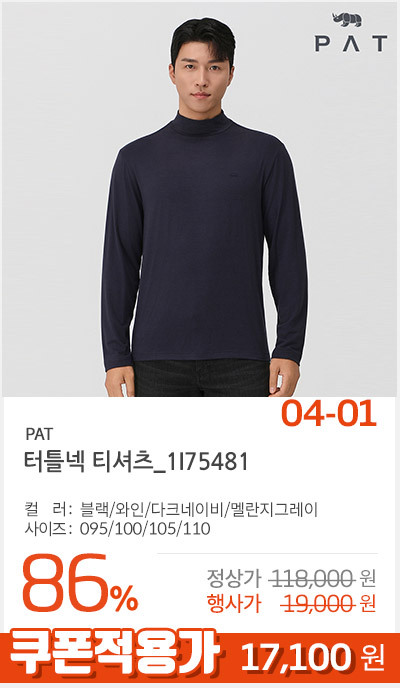Click the 행사가 19,000 원 event price
Image resolution: width=400 pixels, height=688 pixels.
point(291,604)
